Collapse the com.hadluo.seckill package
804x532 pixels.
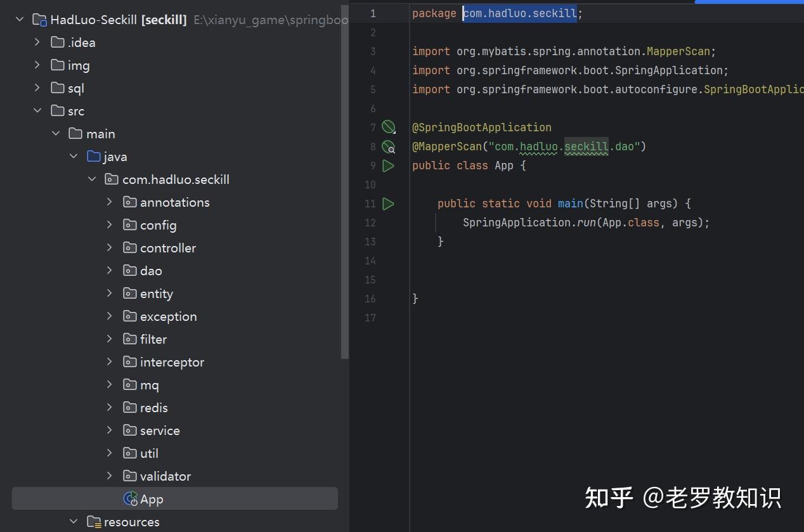point(91,179)
